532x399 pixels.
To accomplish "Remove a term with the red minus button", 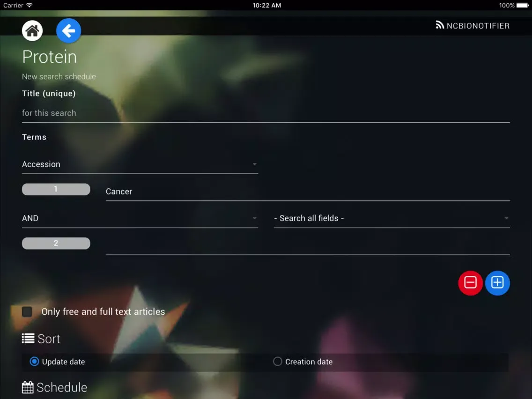I will click(470, 283).
